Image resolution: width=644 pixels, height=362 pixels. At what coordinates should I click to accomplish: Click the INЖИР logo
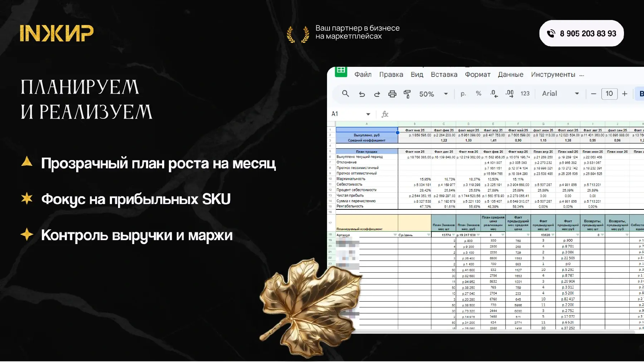[x=57, y=33]
